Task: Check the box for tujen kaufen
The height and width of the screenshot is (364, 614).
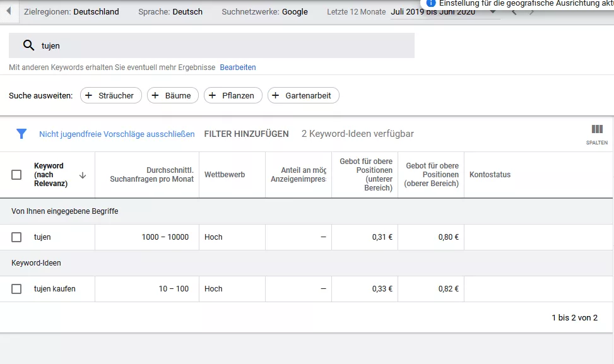Action: (x=16, y=289)
